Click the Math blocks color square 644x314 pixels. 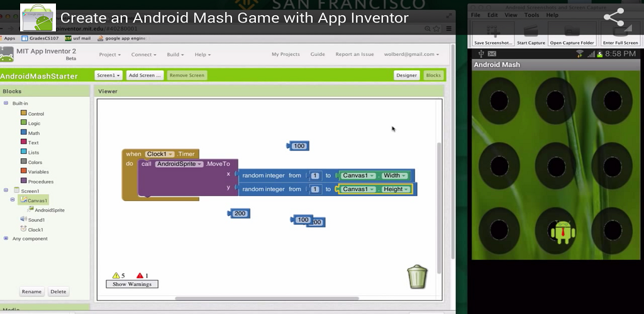point(23,133)
